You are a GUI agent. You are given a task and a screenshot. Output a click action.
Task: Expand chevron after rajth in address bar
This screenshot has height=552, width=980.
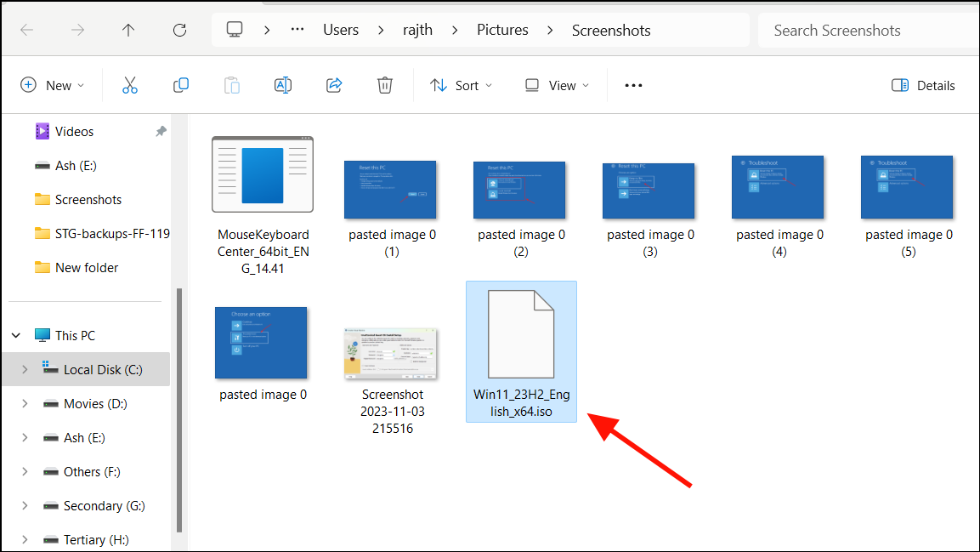point(455,30)
